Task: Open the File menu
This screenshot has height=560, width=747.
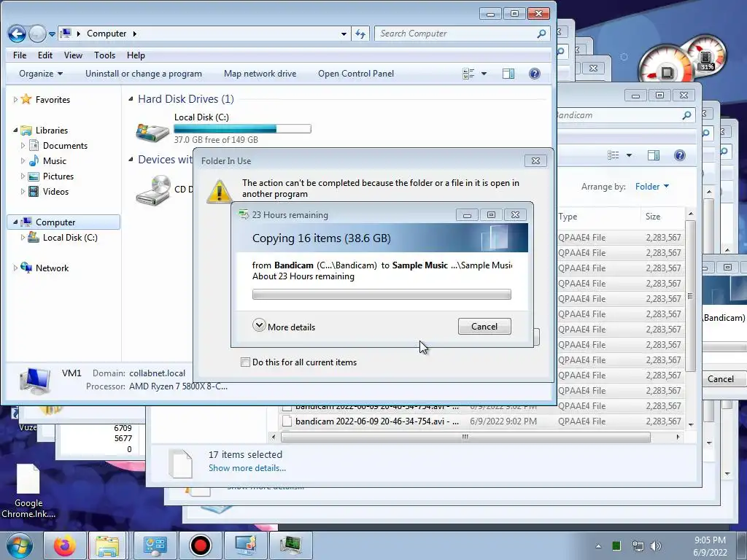Action: [20, 55]
